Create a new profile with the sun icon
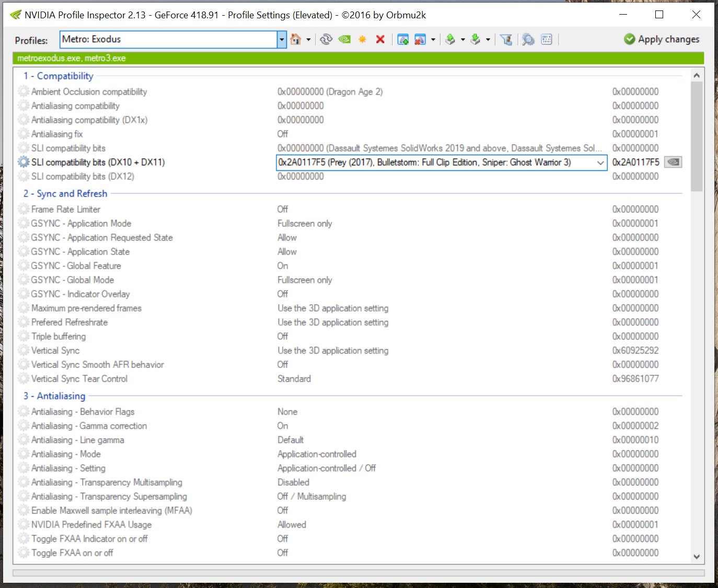 point(362,39)
